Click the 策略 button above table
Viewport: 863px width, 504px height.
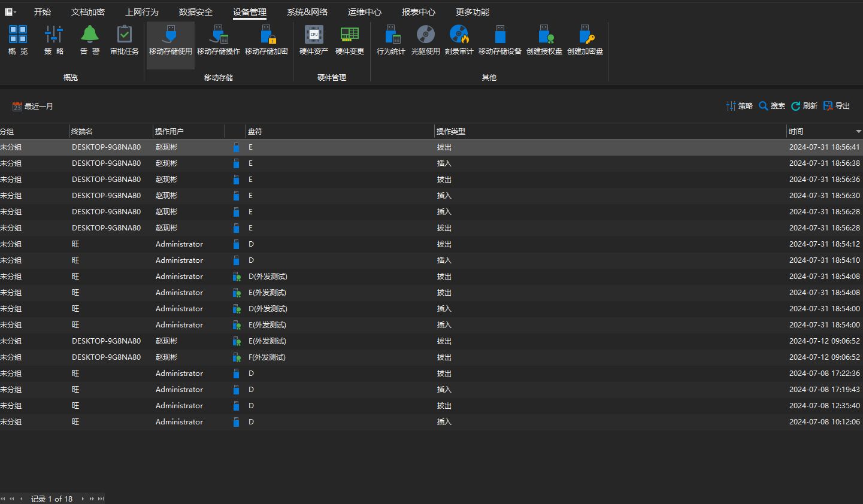click(x=740, y=106)
